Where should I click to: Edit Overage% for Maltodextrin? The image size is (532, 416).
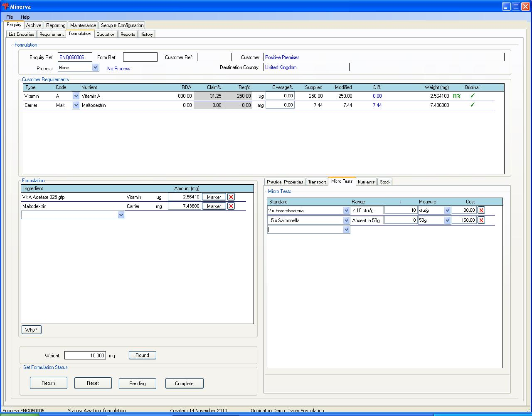280,105
